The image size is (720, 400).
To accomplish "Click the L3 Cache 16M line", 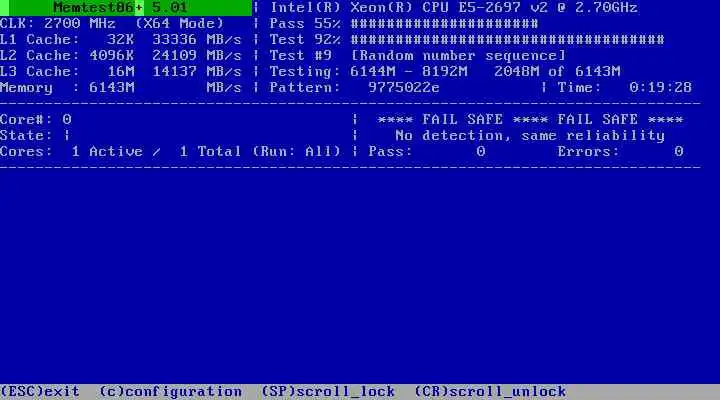I will click(121, 72).
